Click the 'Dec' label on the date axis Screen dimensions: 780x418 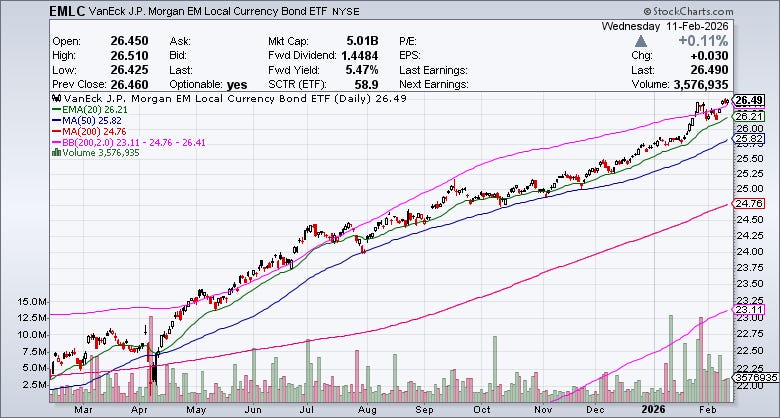(x=597, y=410)
